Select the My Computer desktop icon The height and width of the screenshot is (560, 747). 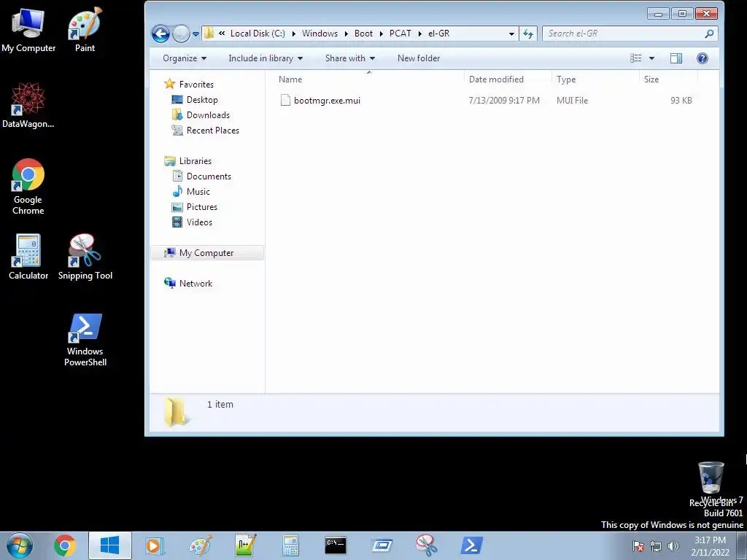coord(28,29)
